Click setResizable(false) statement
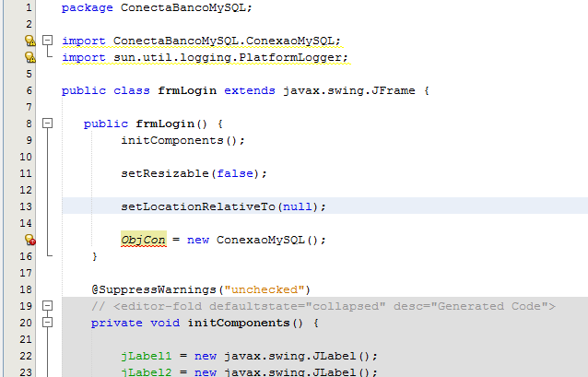Image resolution: width=588 pixels, height=377 pixels. click(194, 173)
